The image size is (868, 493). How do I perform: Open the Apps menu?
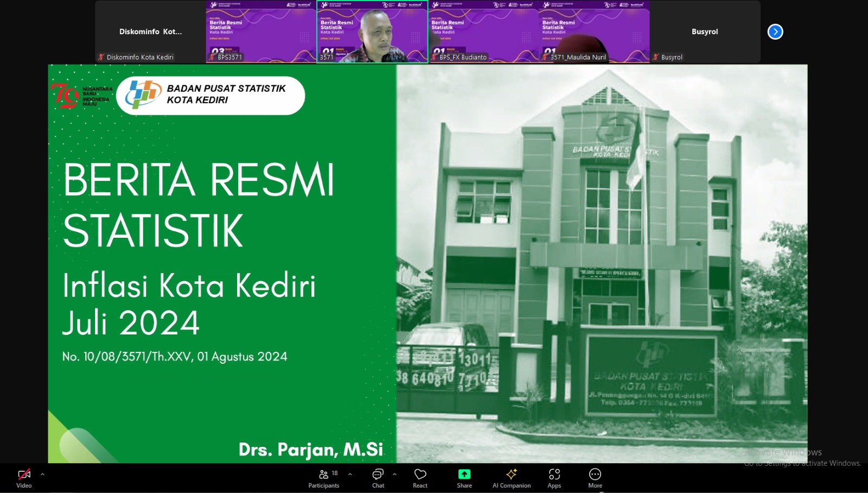click(554, 478)
